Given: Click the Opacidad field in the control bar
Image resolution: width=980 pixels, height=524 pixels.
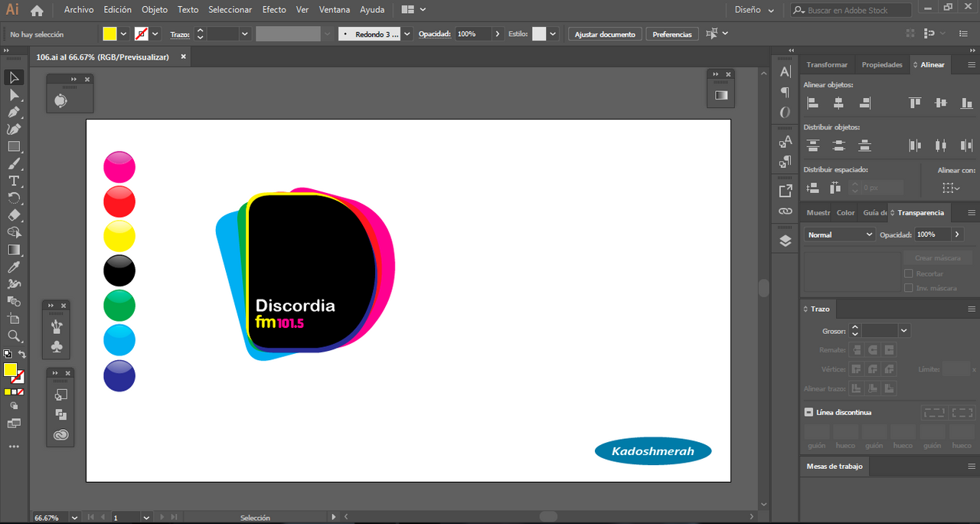Looking at the screenshot, I should tap(472, 34).
